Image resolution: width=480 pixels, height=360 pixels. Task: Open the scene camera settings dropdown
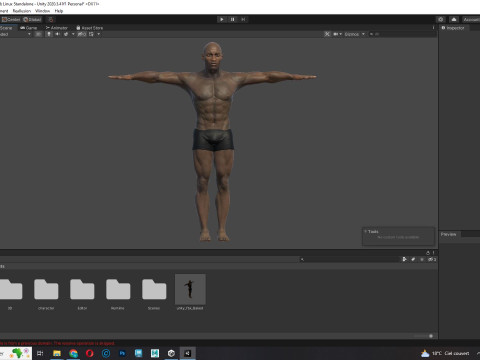(337, 34)
